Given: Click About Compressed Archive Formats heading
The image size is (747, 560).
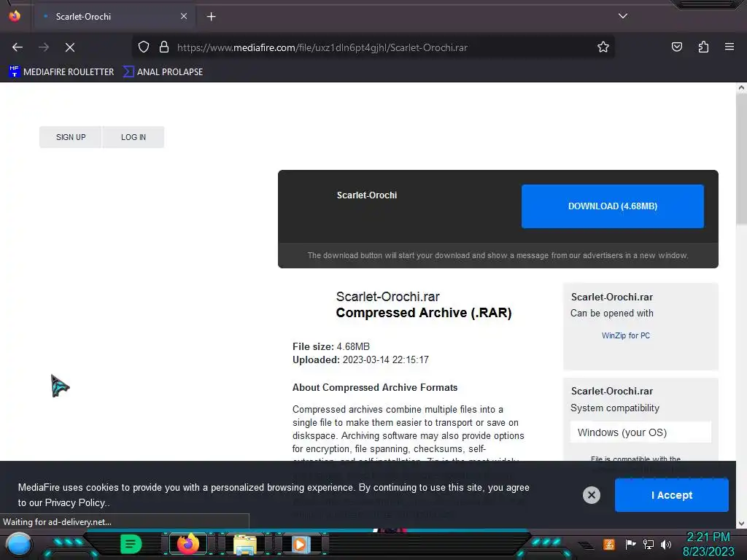Looking at the screenshot, I should [375, 388].
